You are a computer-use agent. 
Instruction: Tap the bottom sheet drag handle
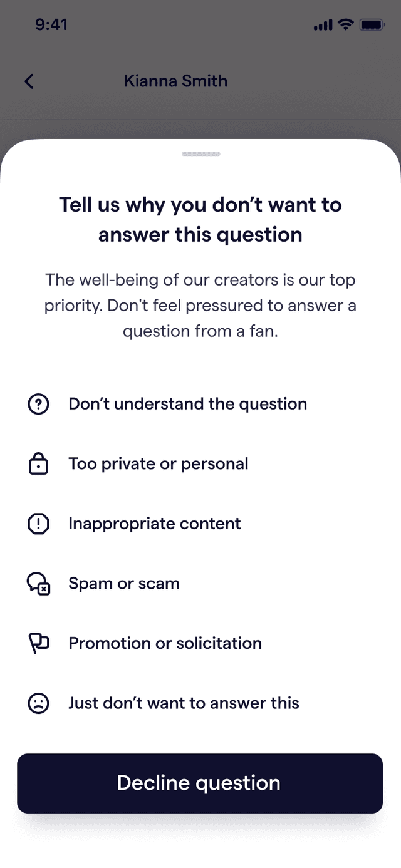click(x=201, y=153)
